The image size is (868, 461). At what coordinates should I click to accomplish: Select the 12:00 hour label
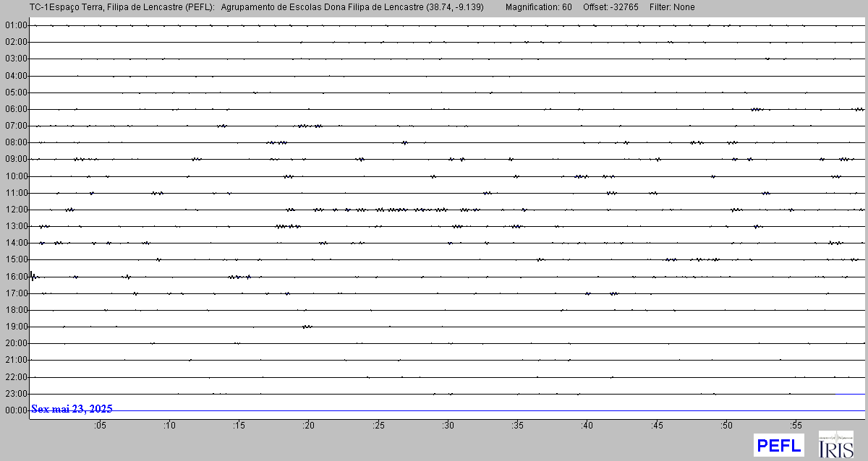(x=16, y=210)
